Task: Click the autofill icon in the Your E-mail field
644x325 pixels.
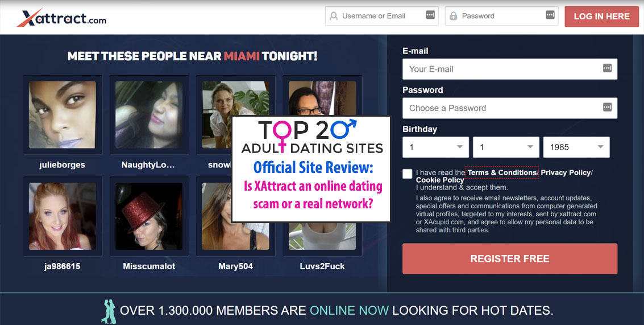Action: point(607,68)
